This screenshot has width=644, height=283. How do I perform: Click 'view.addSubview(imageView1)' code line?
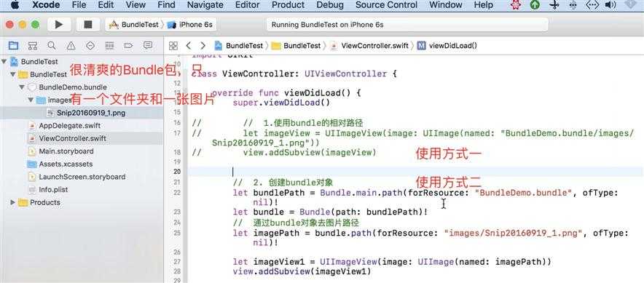pyautogui.click(x=302, y=271)
